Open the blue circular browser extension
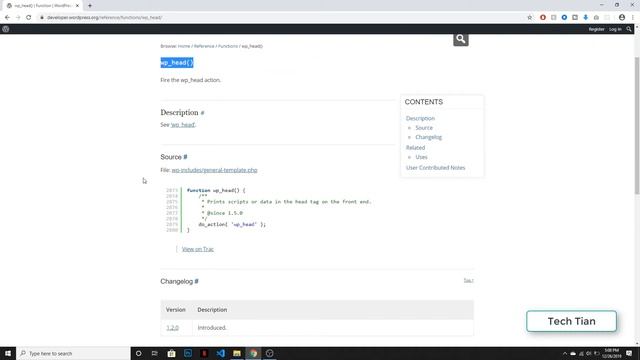640x360 pixels. click(564, 18)
